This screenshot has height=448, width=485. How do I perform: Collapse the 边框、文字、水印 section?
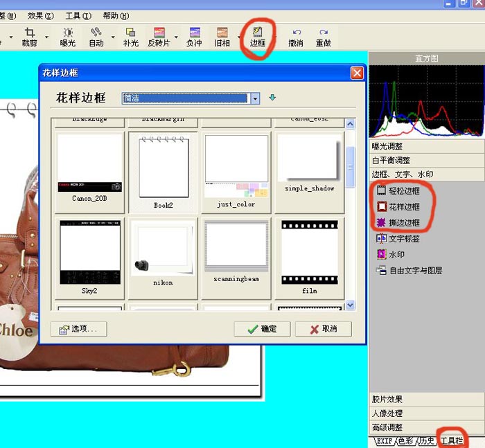(x=427, y=174)
